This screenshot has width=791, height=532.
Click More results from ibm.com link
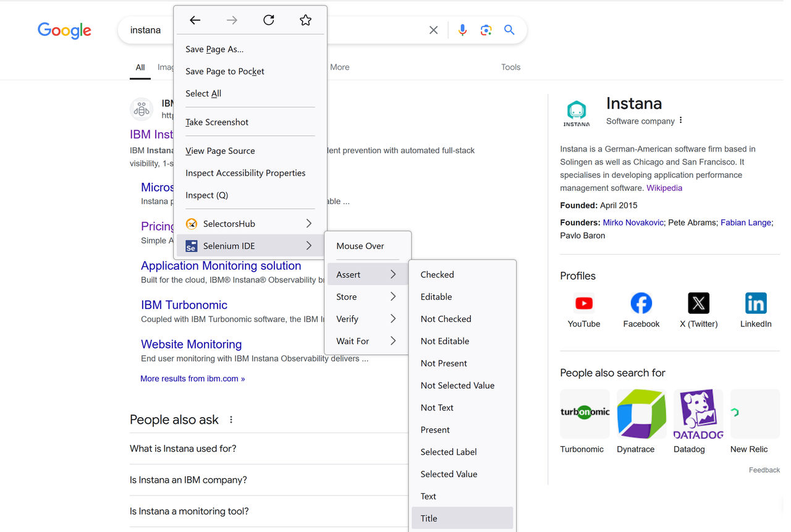[x=193, y=379]
